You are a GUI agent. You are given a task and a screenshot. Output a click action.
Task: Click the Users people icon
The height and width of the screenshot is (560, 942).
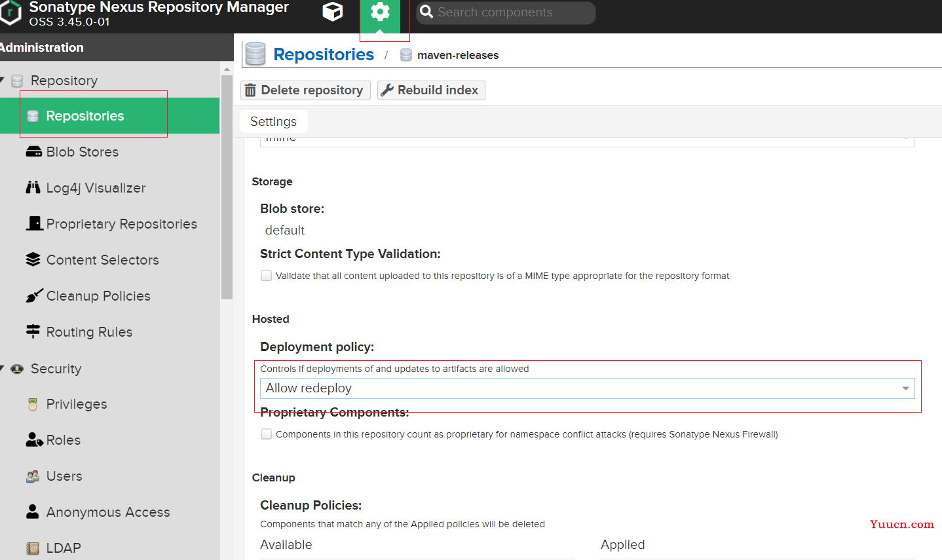33,476
